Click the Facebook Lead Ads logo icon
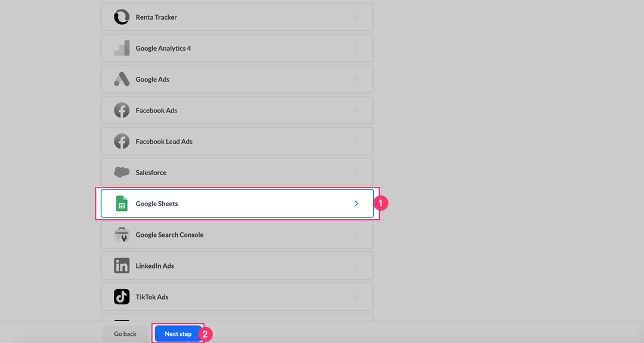Image resolution: width=644 pixels, height=343 pixels. (122, 141)
